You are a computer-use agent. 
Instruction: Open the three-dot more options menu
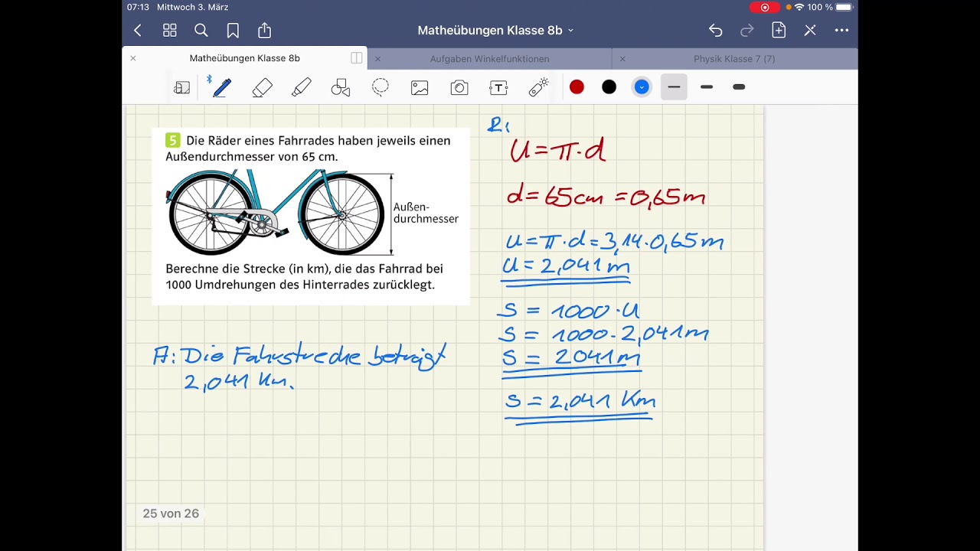[x=841, y=31]
